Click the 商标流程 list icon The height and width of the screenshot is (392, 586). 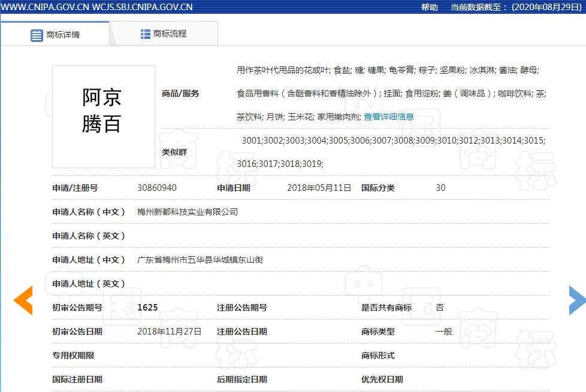(146, 34)
